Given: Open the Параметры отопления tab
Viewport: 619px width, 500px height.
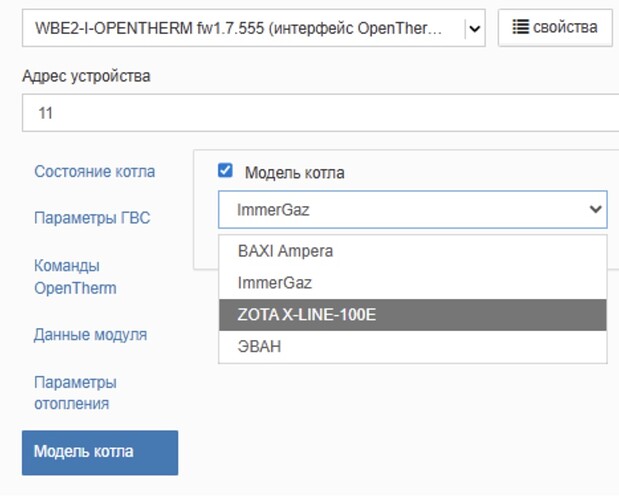Looking at the screenshot, I should (x=75, y=393).
